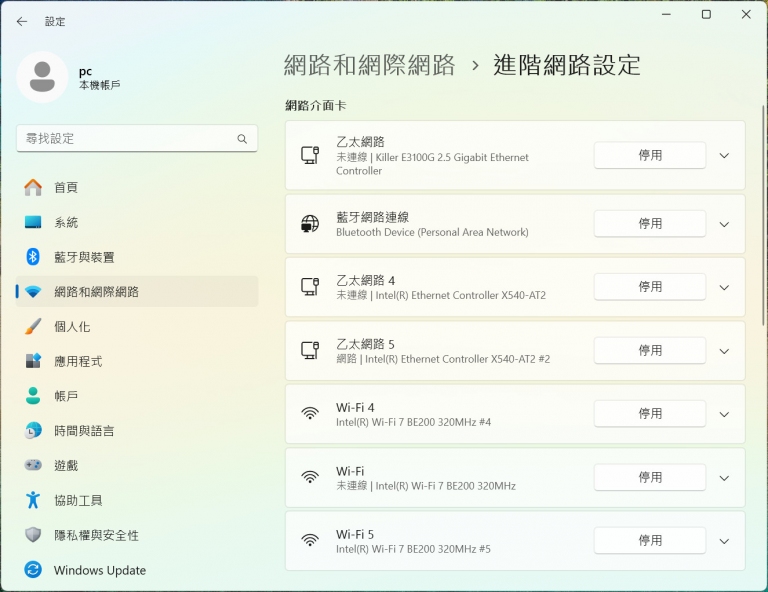Expand the 乙太網路 5 adapter chevron
The height and width of the screenshot is (592, 768).
coord(724,351)
